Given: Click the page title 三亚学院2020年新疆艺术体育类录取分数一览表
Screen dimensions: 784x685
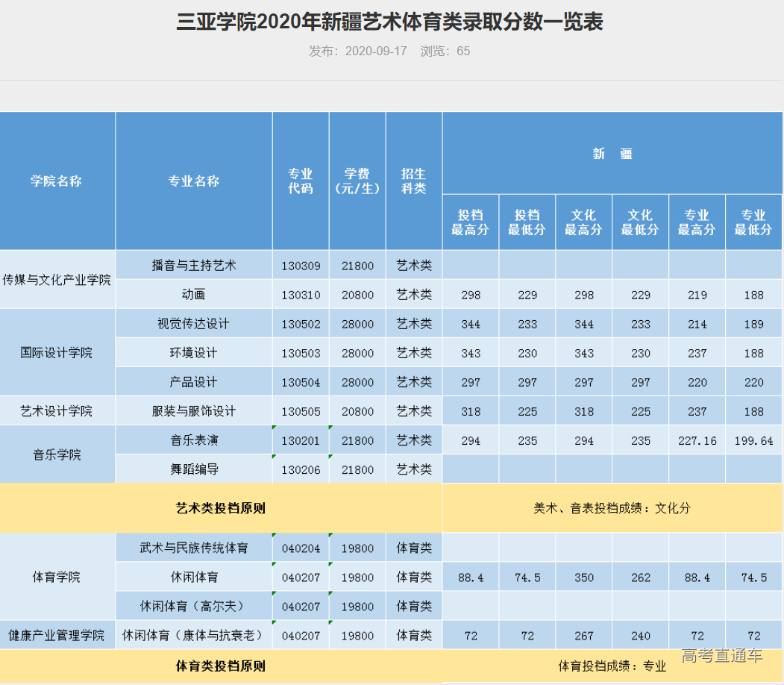Looking at the screenshot, I should click(x=391, y=23).
